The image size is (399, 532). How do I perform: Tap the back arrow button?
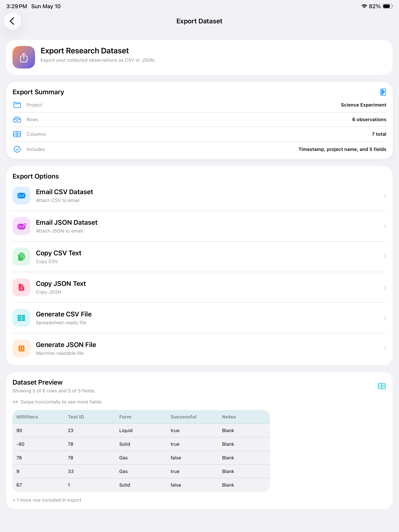12,21
